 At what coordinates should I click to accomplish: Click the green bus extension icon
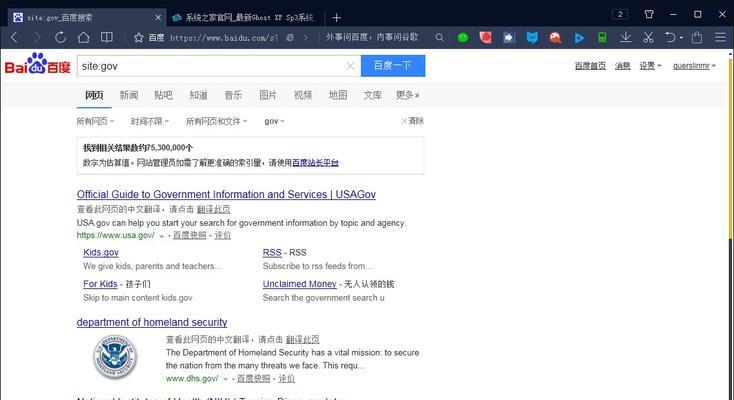[602, 38]
